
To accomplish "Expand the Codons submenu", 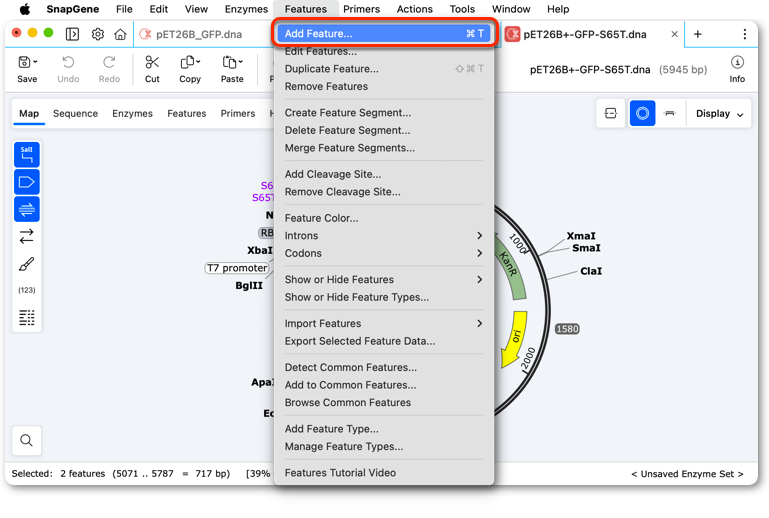I will click(479, 253).
